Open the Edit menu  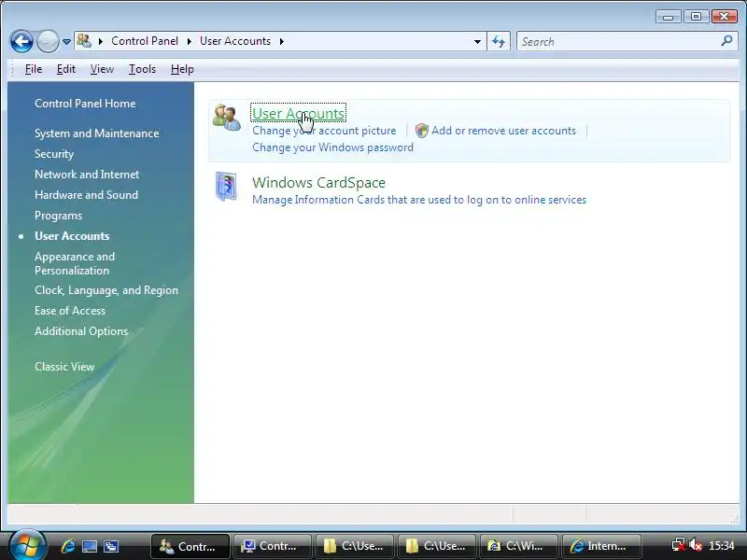(x=65, y=69)
